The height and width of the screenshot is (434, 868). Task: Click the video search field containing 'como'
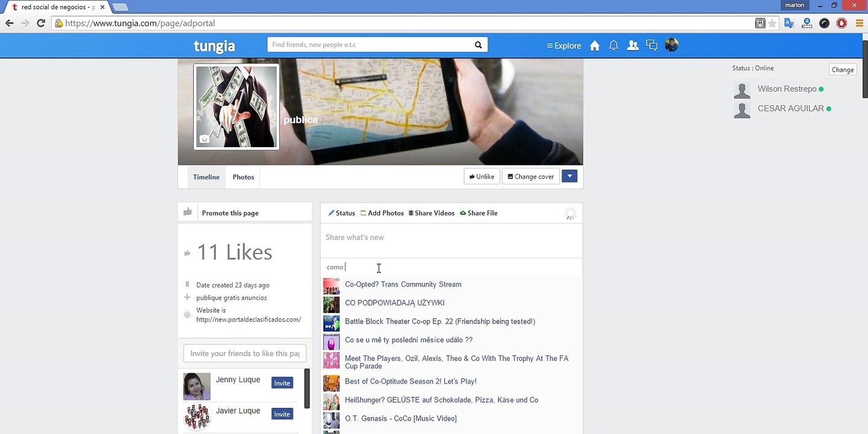pyautogui.click(x=451, y=267)
